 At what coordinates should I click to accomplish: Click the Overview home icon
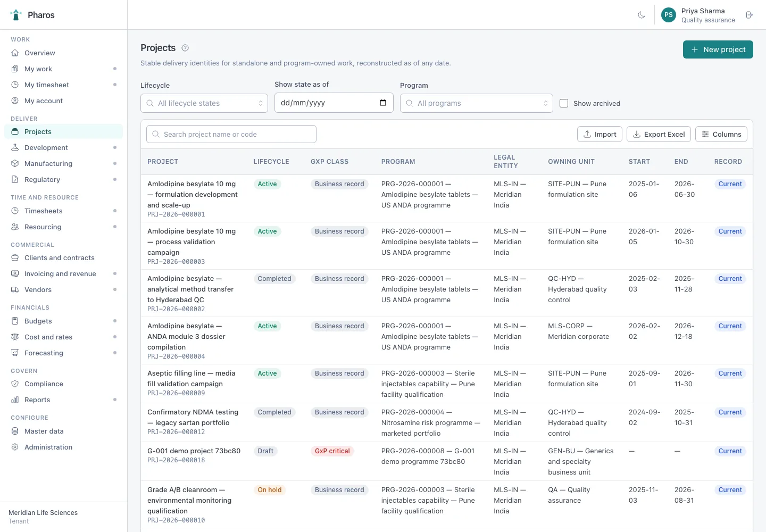coord(15,53)
